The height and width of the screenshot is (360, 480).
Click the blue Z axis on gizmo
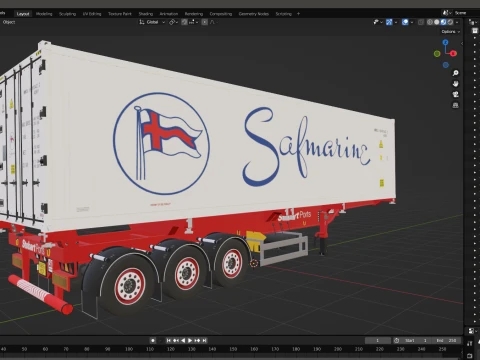[445, 42]
